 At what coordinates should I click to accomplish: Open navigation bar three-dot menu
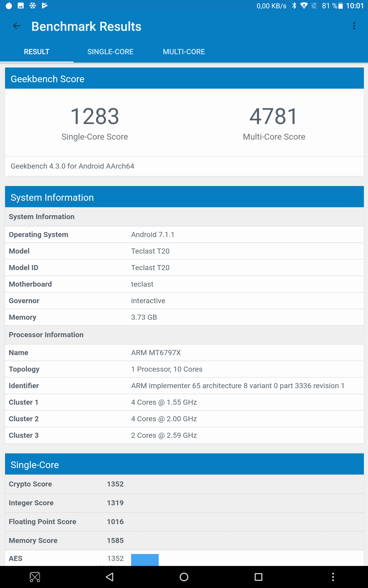333,577
